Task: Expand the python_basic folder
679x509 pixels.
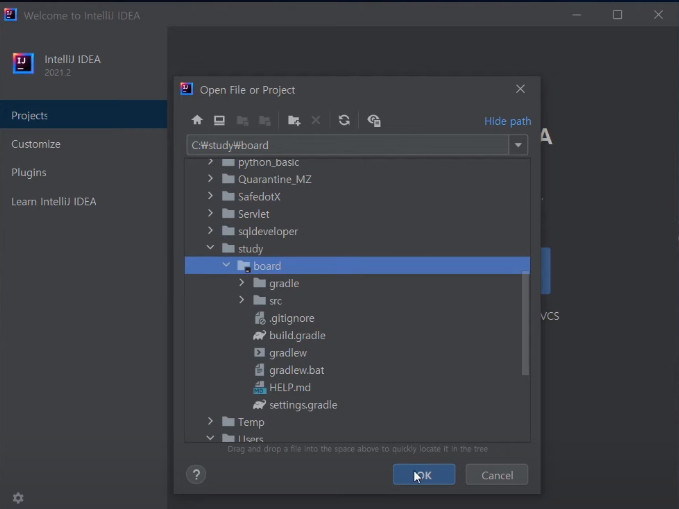Action: point(210,162)
